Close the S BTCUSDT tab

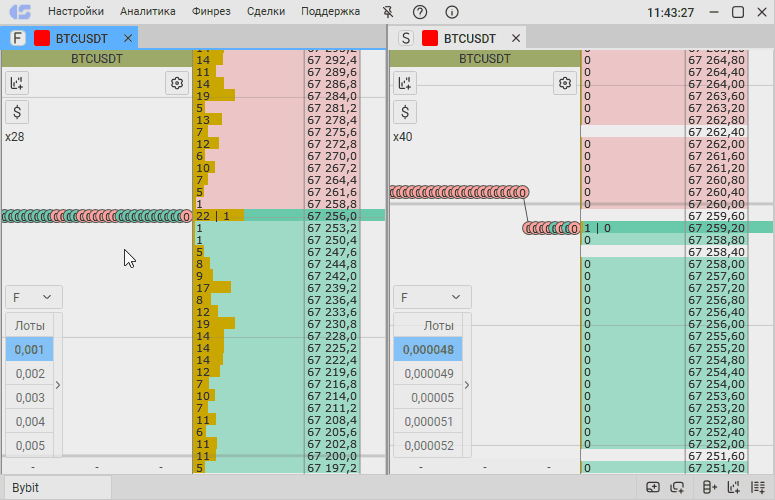(x=516, y=38)
